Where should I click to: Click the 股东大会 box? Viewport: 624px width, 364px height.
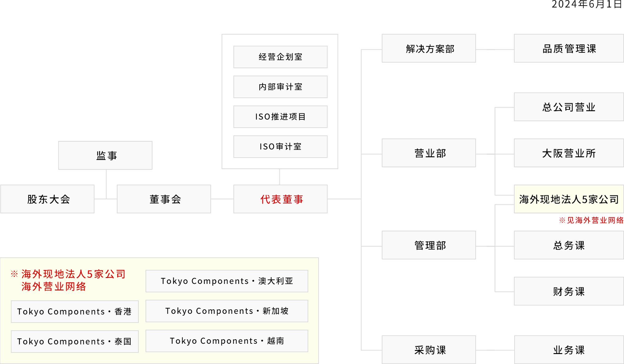47,199
